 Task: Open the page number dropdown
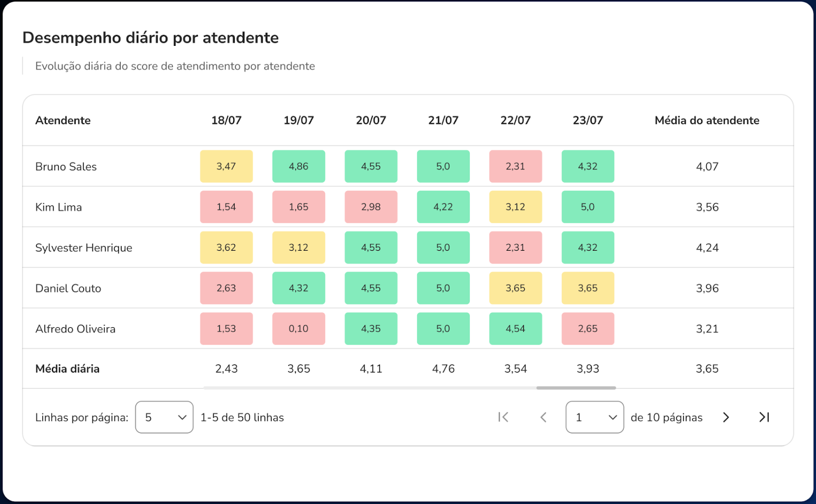point(594,417)
